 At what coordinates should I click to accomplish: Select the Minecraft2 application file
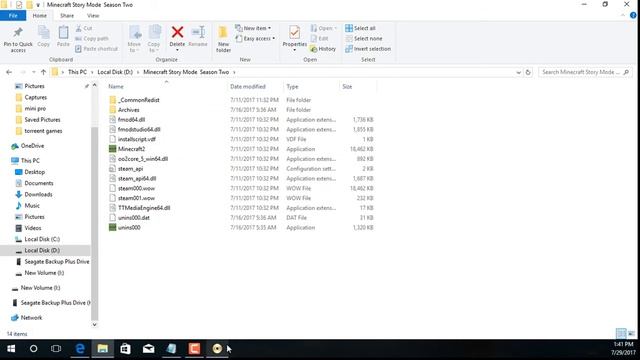[131, 149]
